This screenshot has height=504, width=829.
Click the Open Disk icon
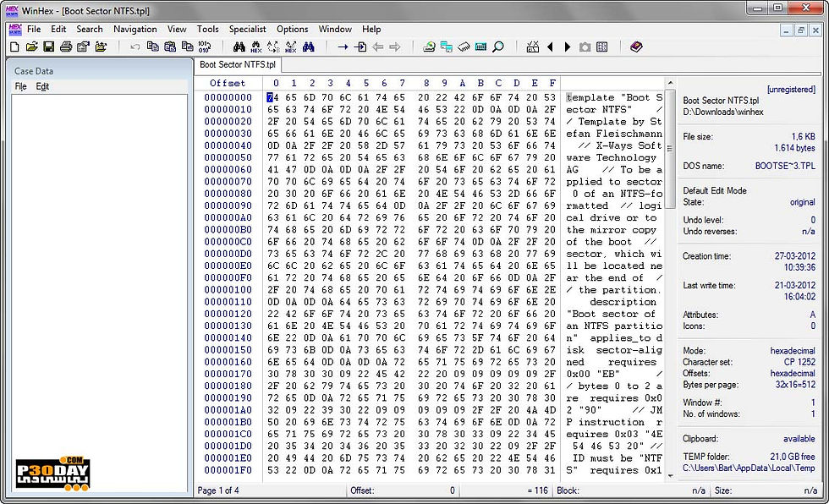(x=430, y=47)
